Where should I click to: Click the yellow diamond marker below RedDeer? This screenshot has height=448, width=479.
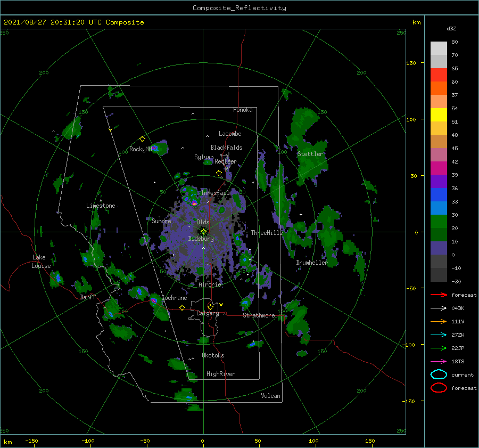219,173
